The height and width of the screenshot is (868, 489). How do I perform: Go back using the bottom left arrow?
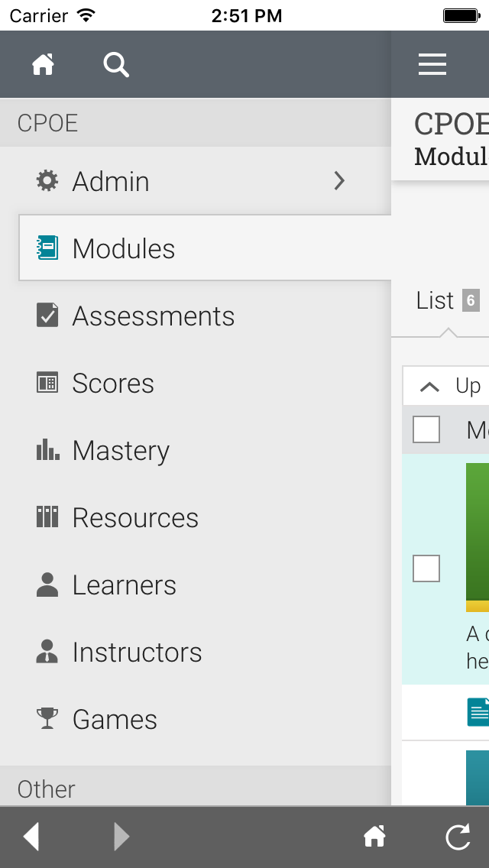[x=31, y=837]
